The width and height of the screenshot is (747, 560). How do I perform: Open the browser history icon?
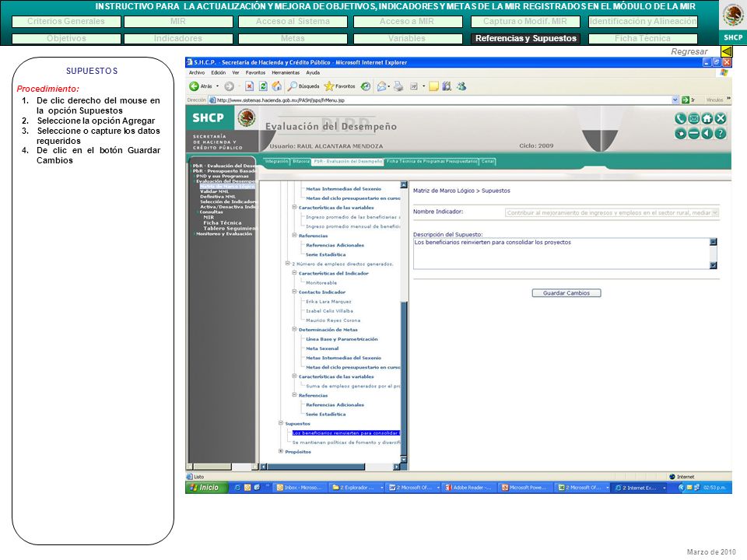click(366, 86)
